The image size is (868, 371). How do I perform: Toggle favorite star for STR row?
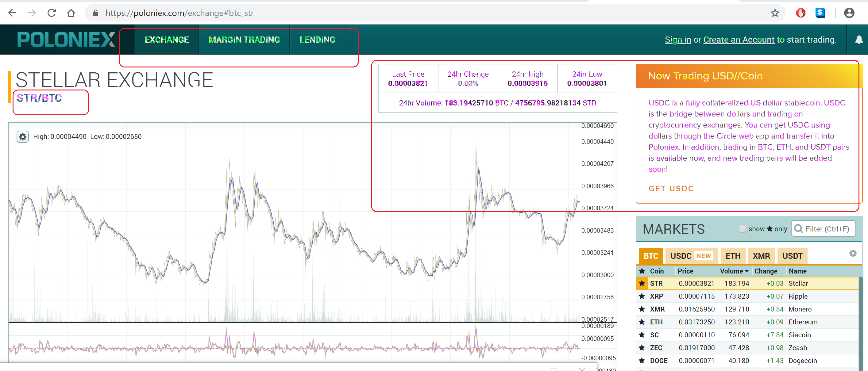pos(642,283)
